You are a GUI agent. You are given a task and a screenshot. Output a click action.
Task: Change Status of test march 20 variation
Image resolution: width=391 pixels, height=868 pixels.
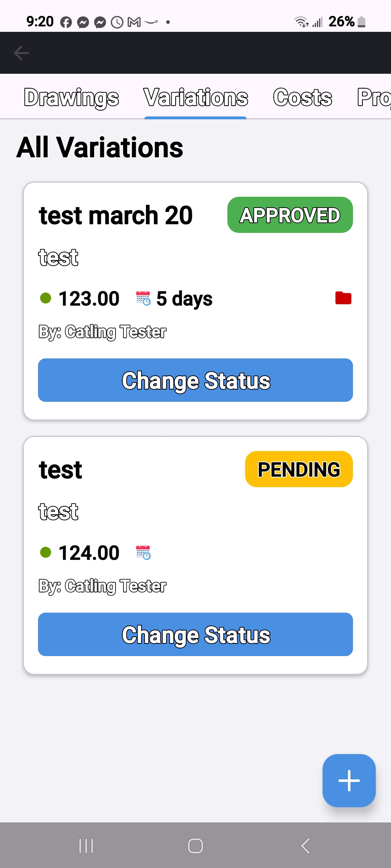coord(195,380)
